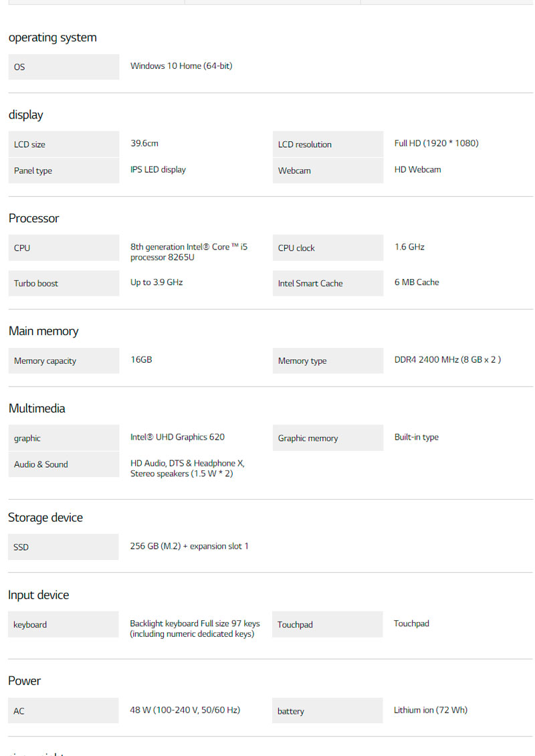Select the Audio & Sound label cell

(x=64, y=464)
